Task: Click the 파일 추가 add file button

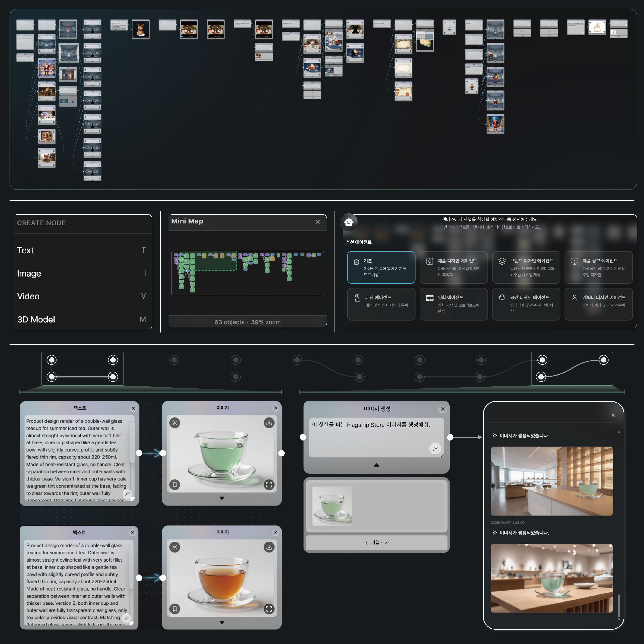Action: click(376, 542)
